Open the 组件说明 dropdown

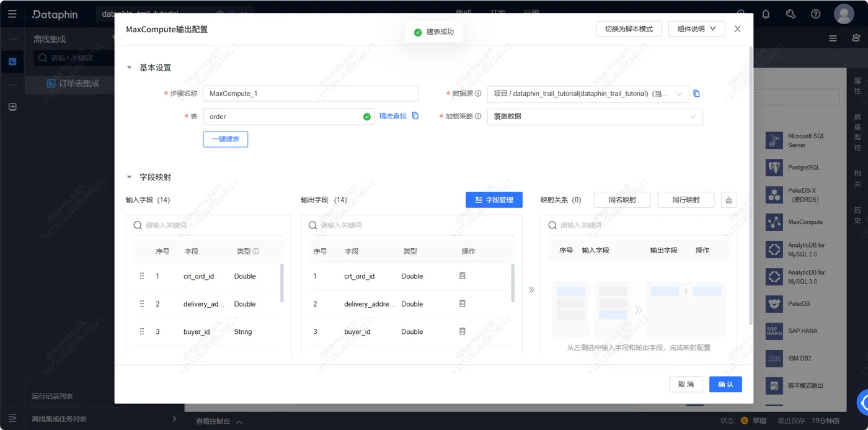pos(697,29)
